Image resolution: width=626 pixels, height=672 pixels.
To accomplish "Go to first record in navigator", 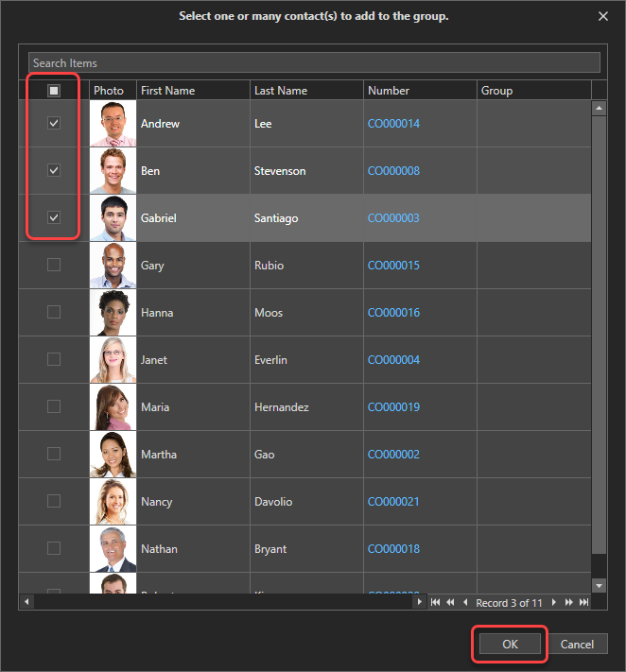I will point(436,602).
